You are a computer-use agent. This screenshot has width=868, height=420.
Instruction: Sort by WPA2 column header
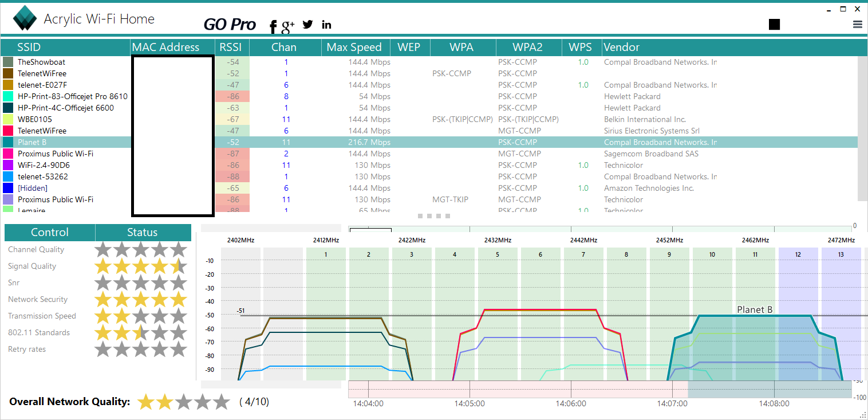(527, 47)
